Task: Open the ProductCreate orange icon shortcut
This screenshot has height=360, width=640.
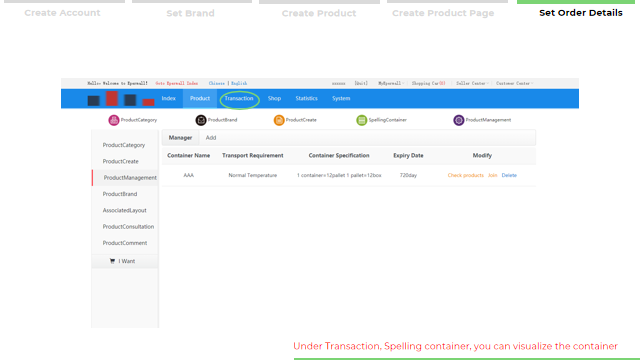Action: tap(279, 120)
